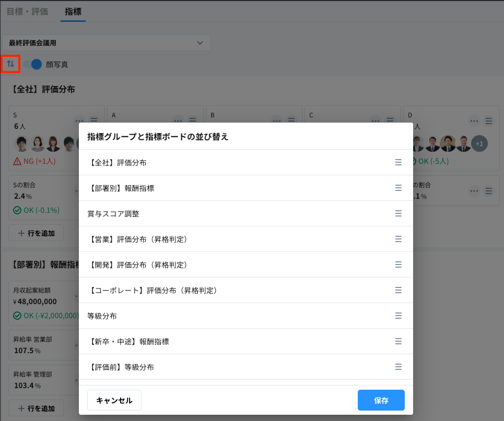Click handle icon for 【開発】評価分布（昇格判定）

398,264
